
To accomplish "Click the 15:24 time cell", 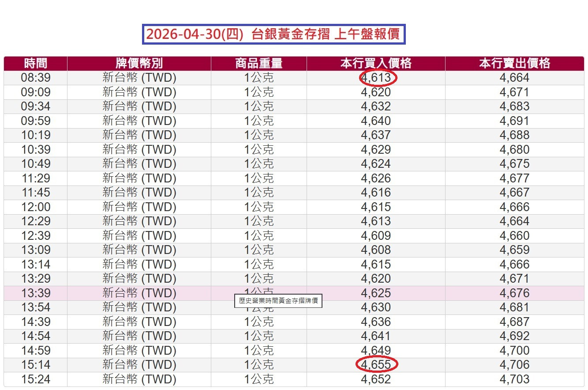I will tap(35, 379).
